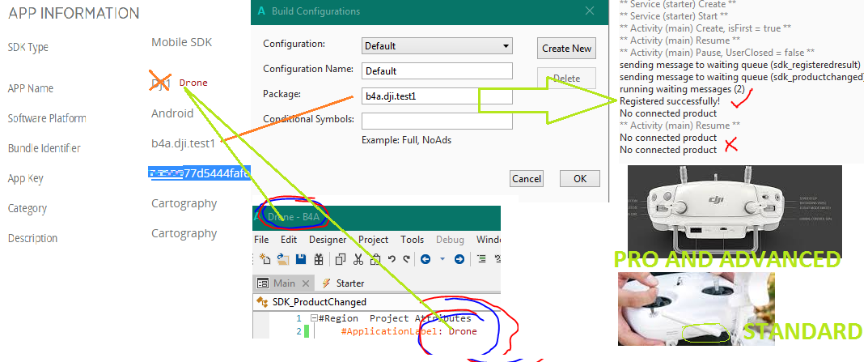Click the Configuration Name input field

[438, 71]
